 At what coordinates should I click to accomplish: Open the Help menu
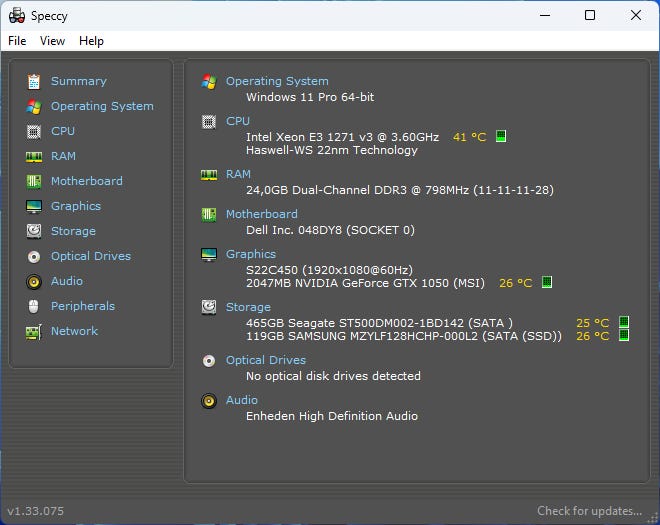pos(91,41)
